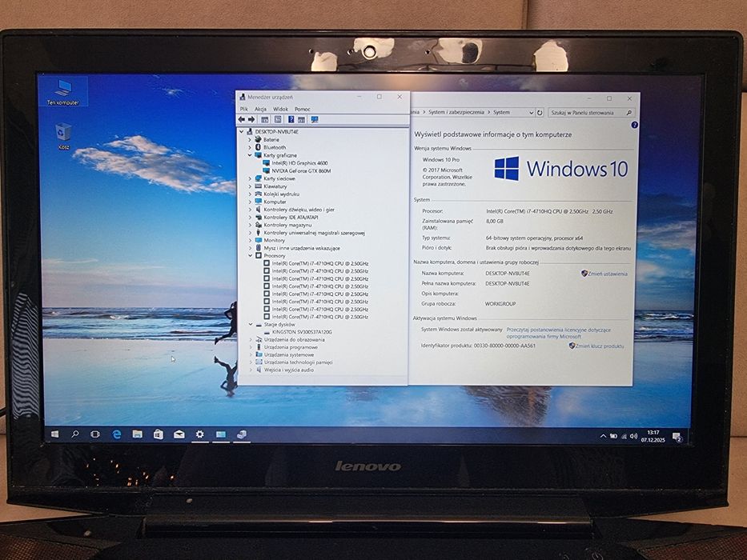747x560 pixels.
Task: Click the blue question mark Help toolbar icon
Action: coord(291,119)
